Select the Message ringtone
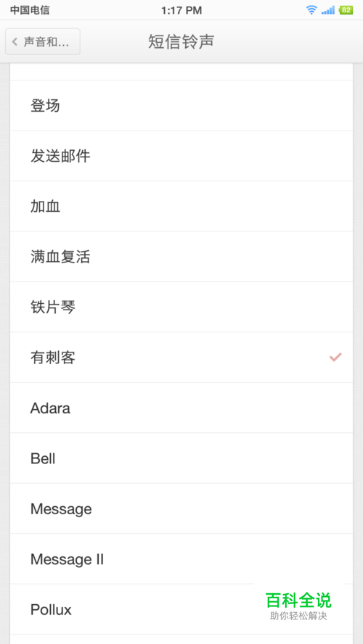The height and width of the screenshot is (644, 363). pos(181,508)
